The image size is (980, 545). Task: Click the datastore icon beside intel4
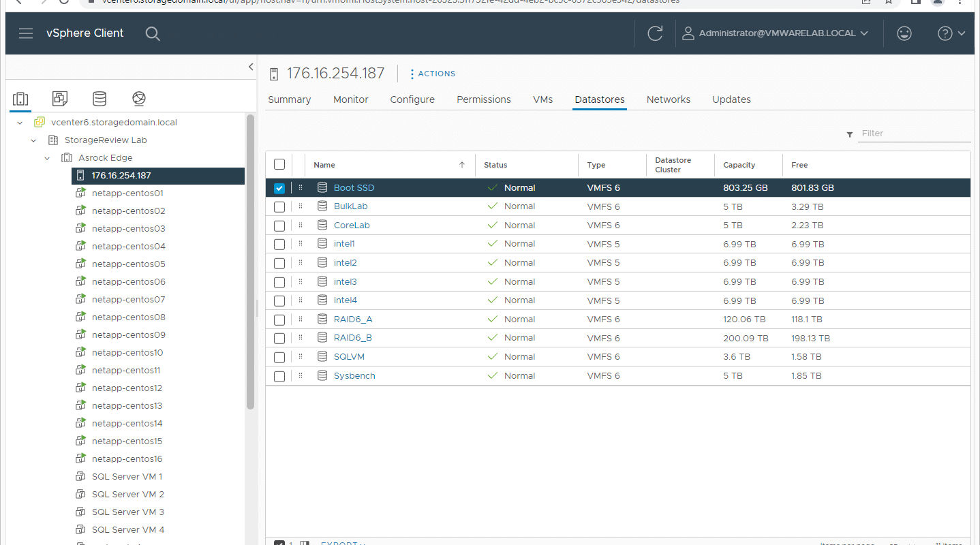(x=322, y=300)
